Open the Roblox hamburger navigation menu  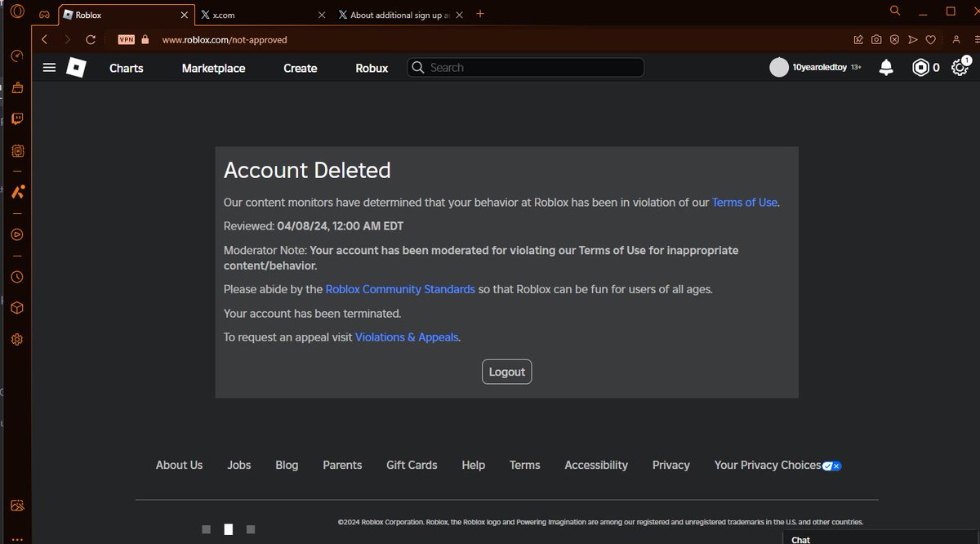(49, 68)
